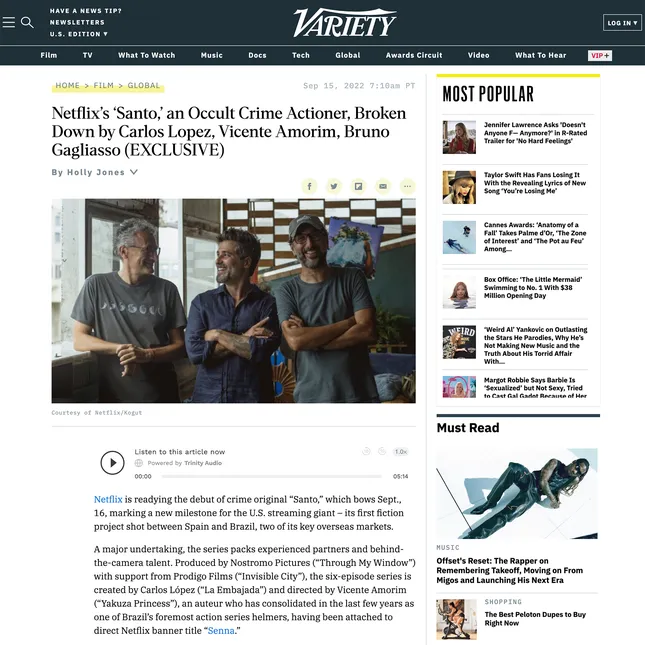This screenshot has width=645, height=645.
Task: Read Margot Robbie Barbie headline
Action: [x=535, y=387]
